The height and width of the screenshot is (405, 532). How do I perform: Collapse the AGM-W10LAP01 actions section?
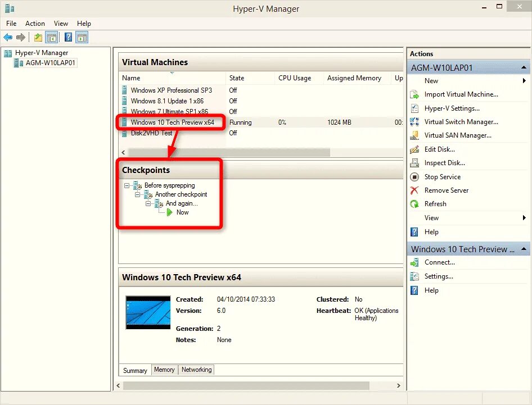pos(524,67)
